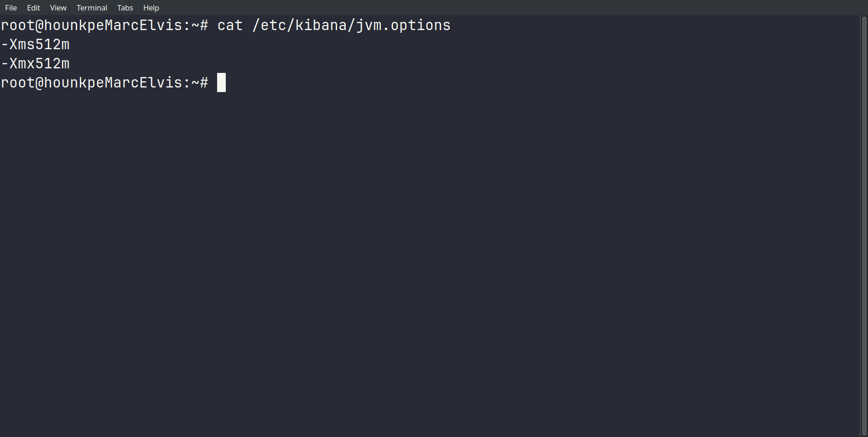Click "jvm.options" in the file path
This screenshot has height=437, width=868.
[x=403, y=26]
